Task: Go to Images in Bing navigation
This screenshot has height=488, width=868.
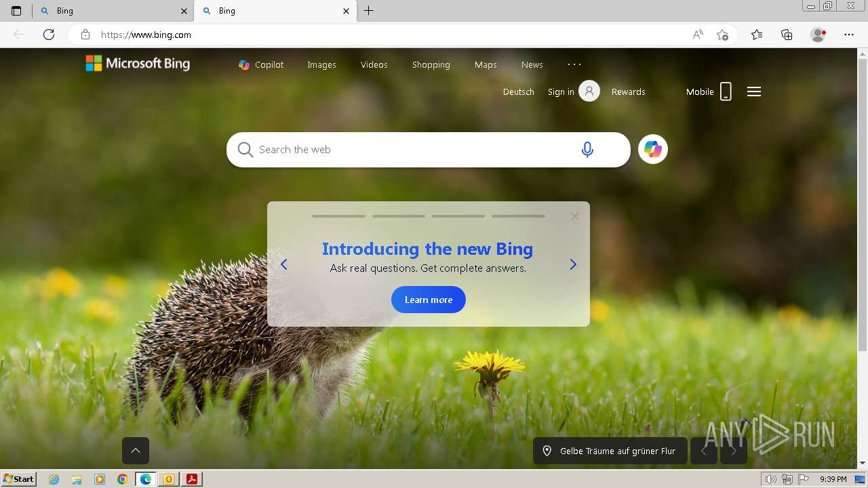Action: click(x=321, y=64)
